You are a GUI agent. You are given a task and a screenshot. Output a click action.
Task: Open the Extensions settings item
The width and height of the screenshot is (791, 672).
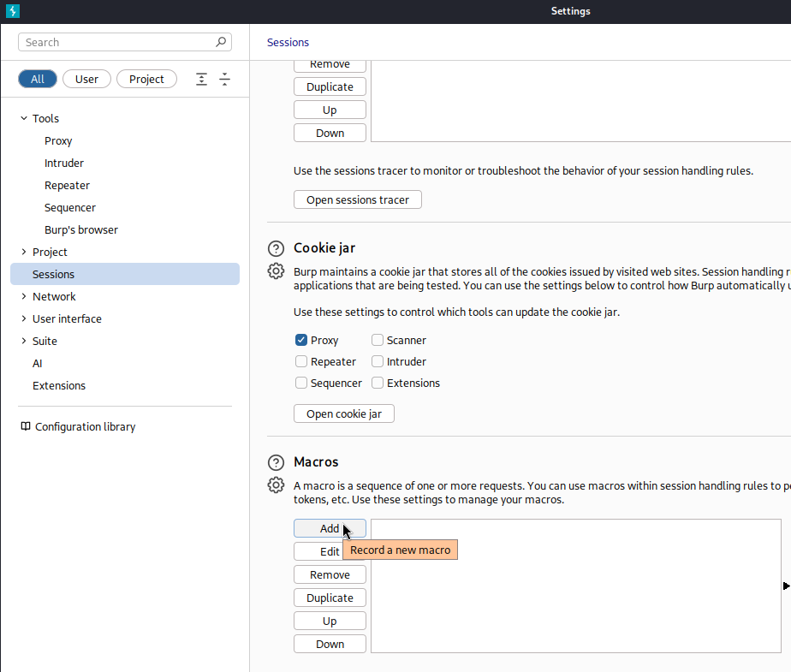[x=59, y=385]
